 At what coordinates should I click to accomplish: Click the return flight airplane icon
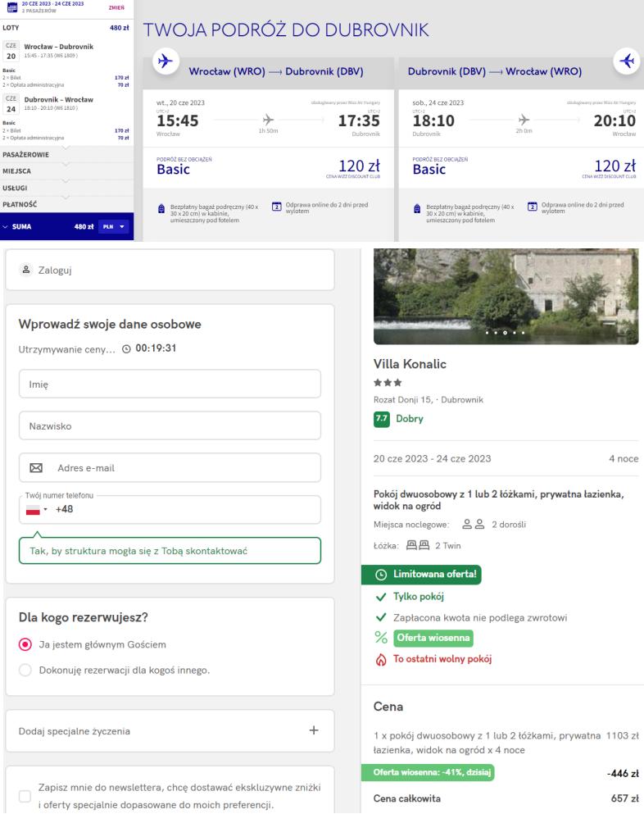[x=628, y=61]
